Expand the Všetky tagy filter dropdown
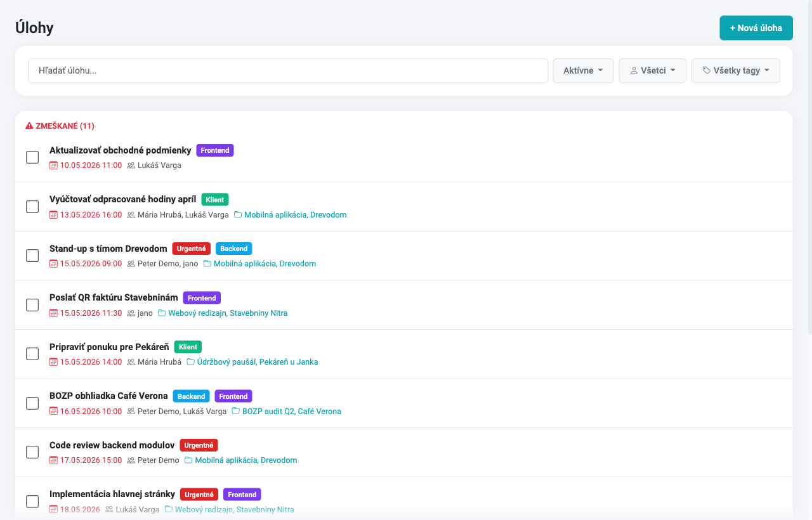 [736, 70]
